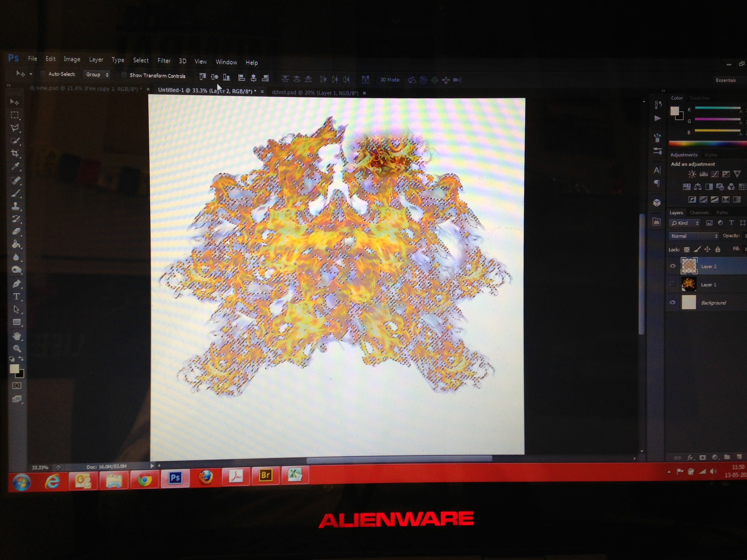Hide Background layer visibility eye
747x560 pixels.
672,302
